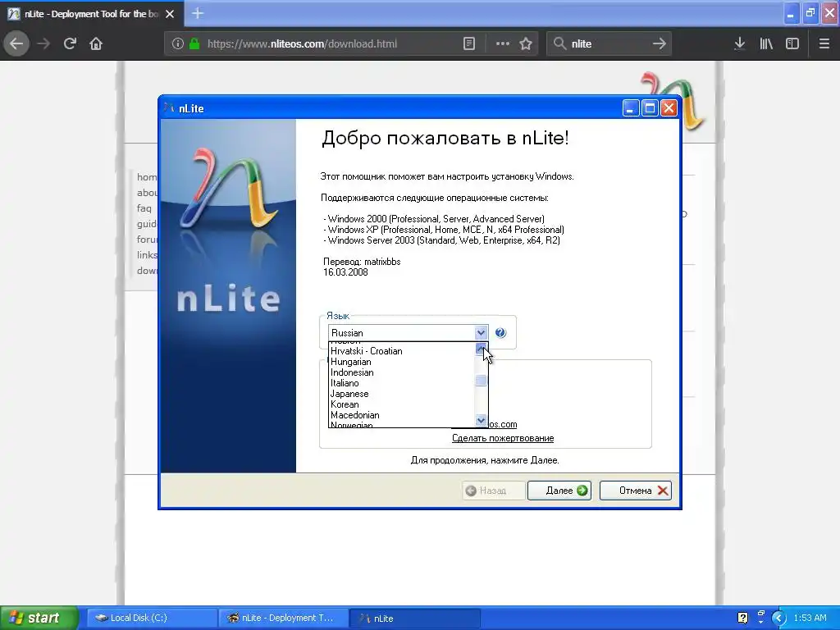Screen dimensions: 840x630
Task: Bookmark this page with the star icon
Action: [x=526, y=44]
